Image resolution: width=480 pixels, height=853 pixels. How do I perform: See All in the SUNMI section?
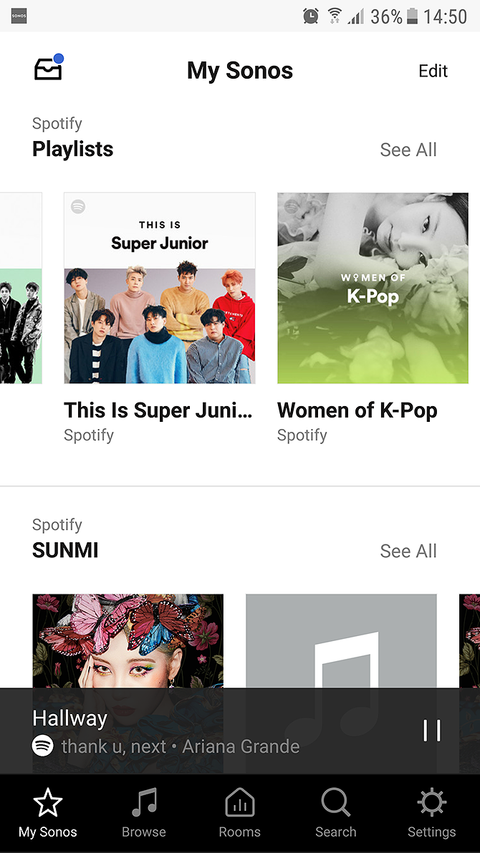[408, 551]
